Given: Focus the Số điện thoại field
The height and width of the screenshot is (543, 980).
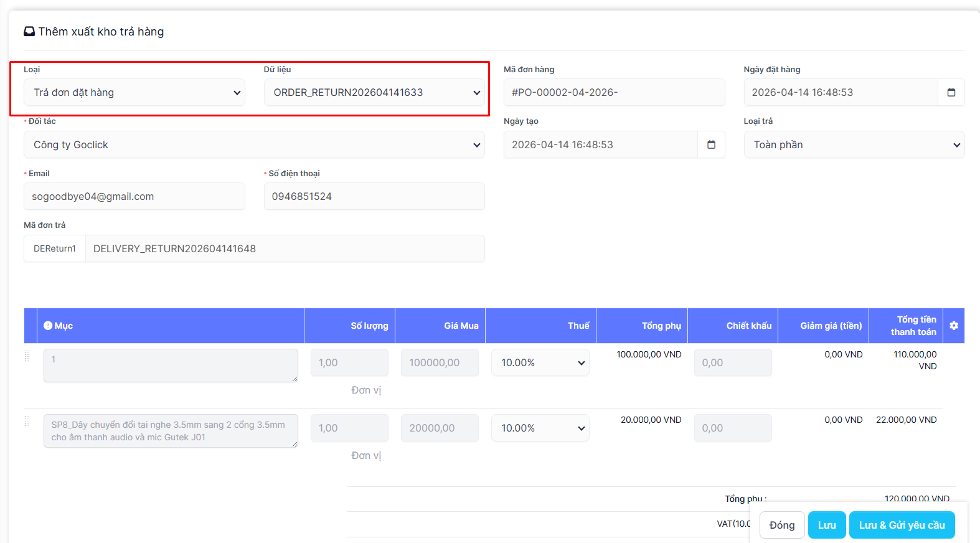Looking at the screenshot, I should 374,196.
